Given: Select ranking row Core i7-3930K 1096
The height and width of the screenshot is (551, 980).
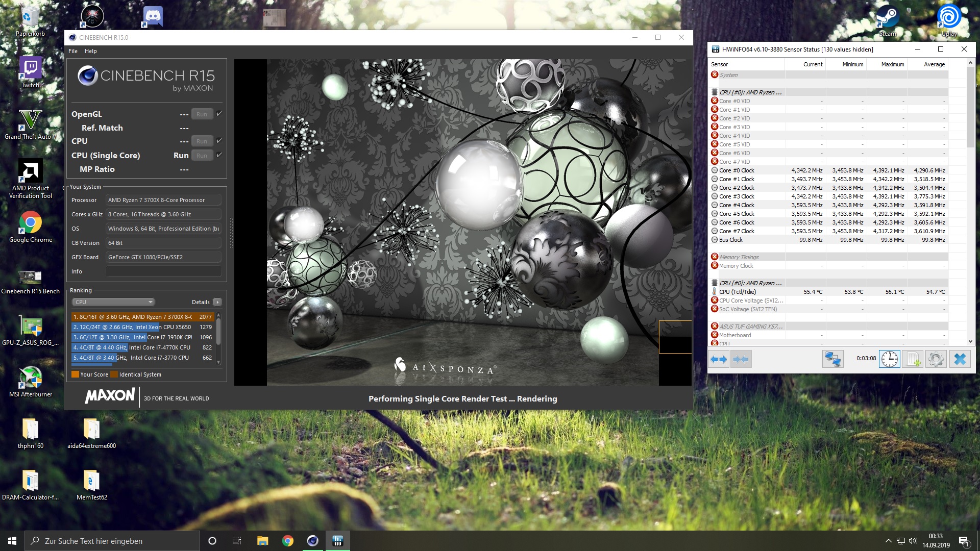Looking at the screenshot, I should 142,337.
